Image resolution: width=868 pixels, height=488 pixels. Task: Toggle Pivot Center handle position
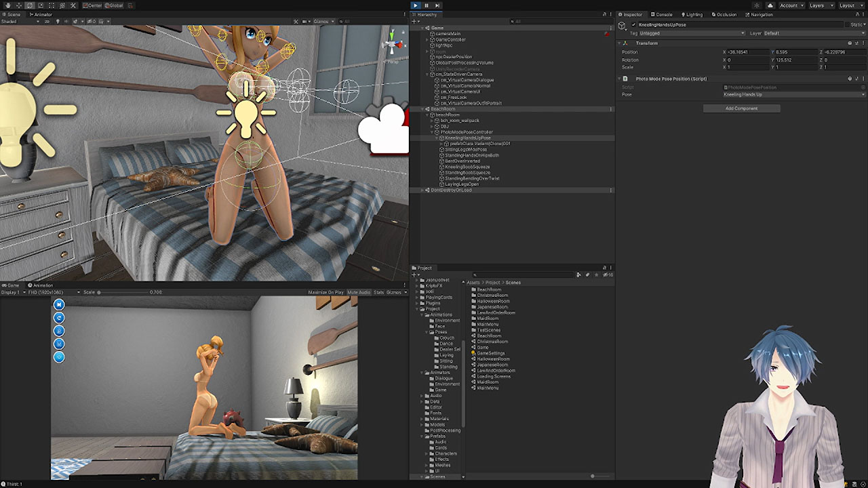tap(92, 5)
